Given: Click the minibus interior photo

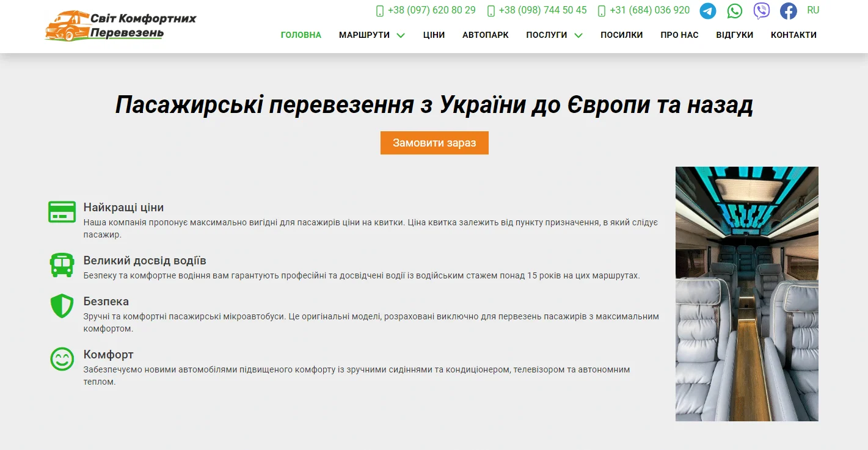Looking at the screenshot, I should pyautogui.click(x=747, y=294).
